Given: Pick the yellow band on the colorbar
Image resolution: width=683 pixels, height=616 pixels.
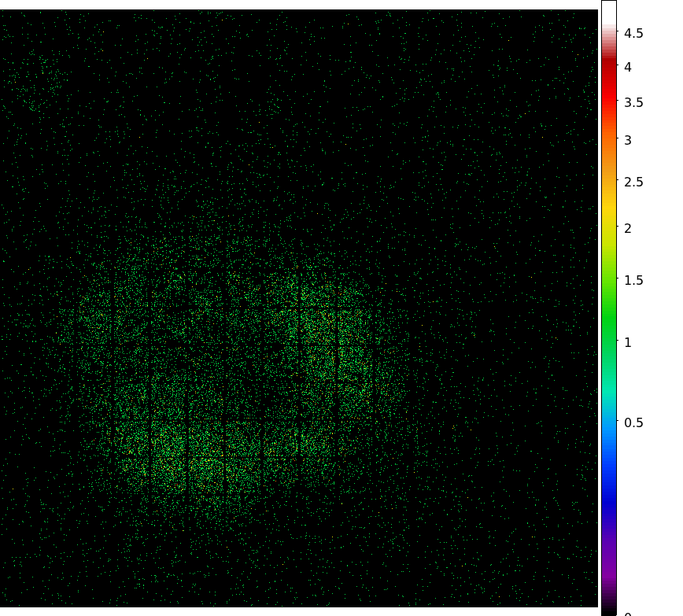Looking at the screenshot, I should (610, 208).
